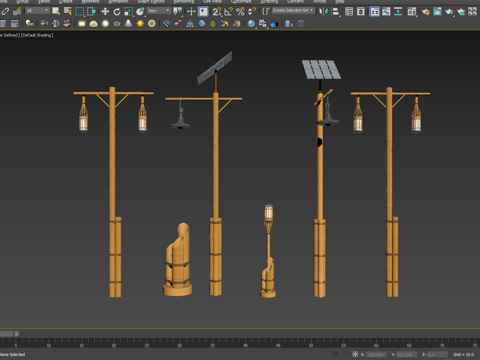Toggle the Layer Explorer panel
The width and height of the screenshot is (480, 360).
tap(361, 12)
